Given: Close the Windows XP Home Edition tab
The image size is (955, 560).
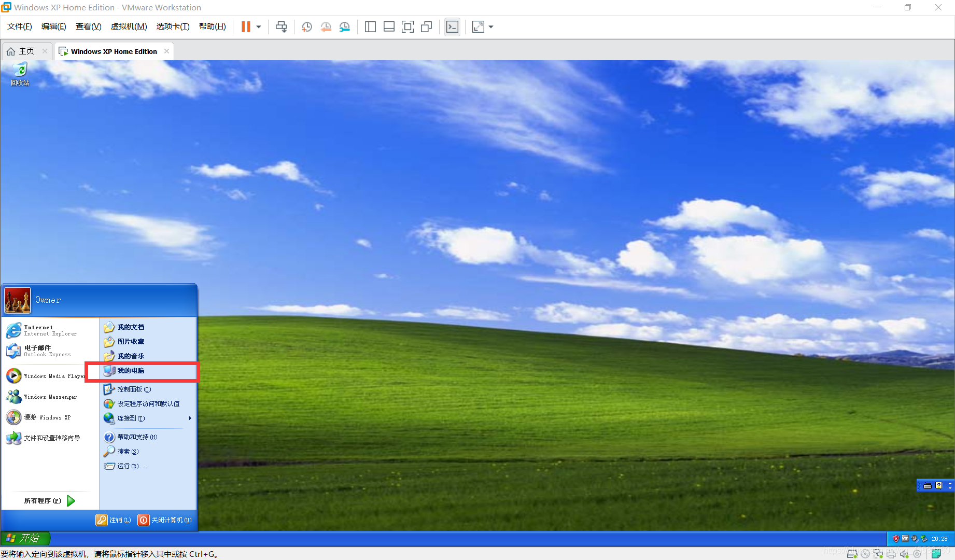Looking at the screenshot, I should click(x=166, y=51).
